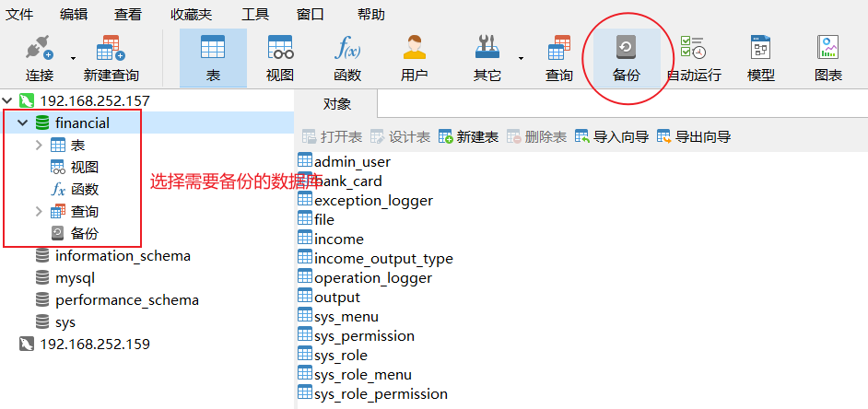Select the sys_role table
The height and width of the screenshot is (409, 868).
[x=340, y=356]
